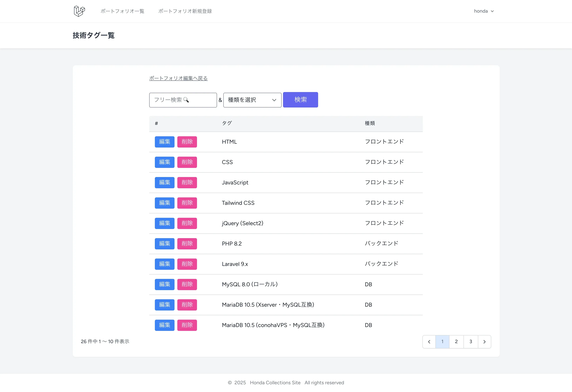
Task: Click the 検索 search button
Action: point(300,100)
